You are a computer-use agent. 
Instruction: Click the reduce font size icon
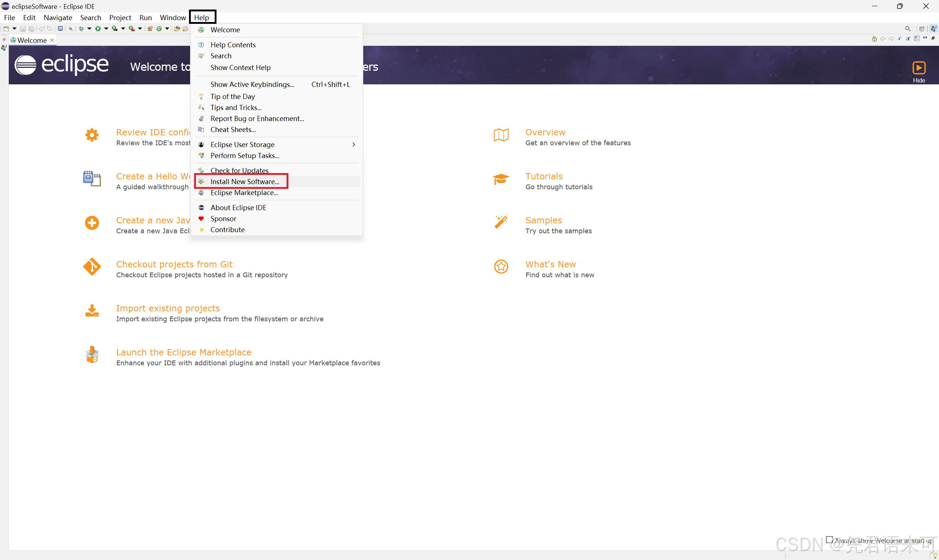[x=900, y=39]
